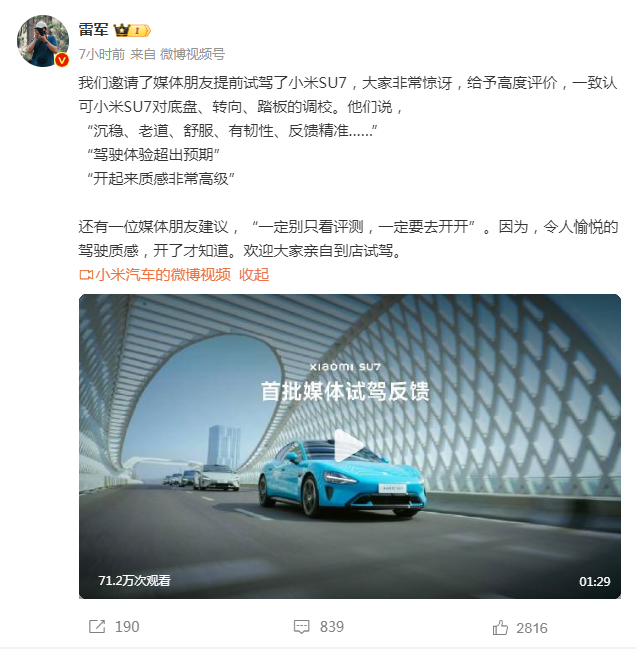Click the comment count 839

[331, 627]
